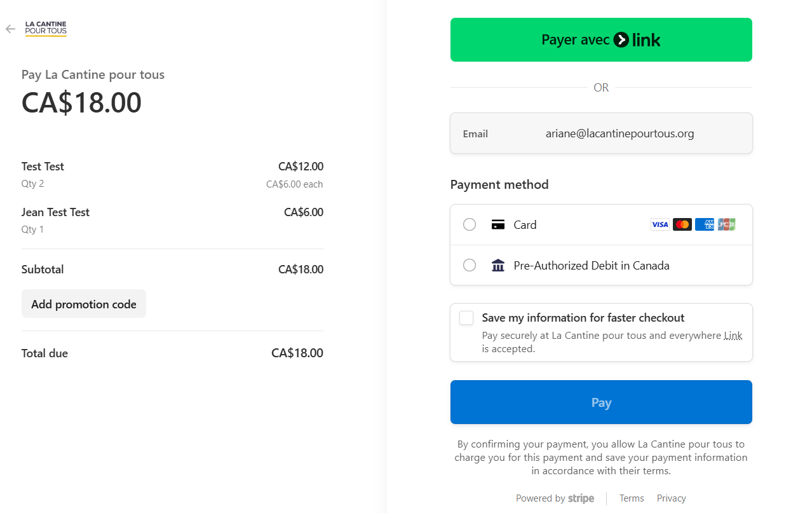Click the Mastercard logo icon

682,224
